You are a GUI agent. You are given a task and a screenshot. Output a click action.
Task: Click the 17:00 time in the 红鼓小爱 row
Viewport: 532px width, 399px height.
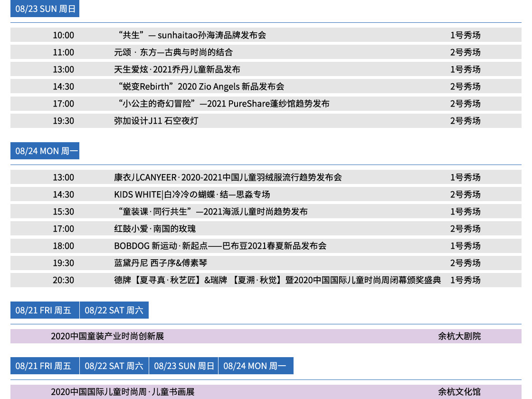(64, 229)
